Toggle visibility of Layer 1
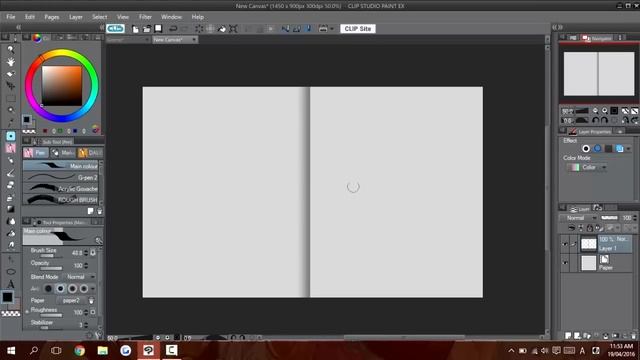The image size is (640, 360). (565, 244)
